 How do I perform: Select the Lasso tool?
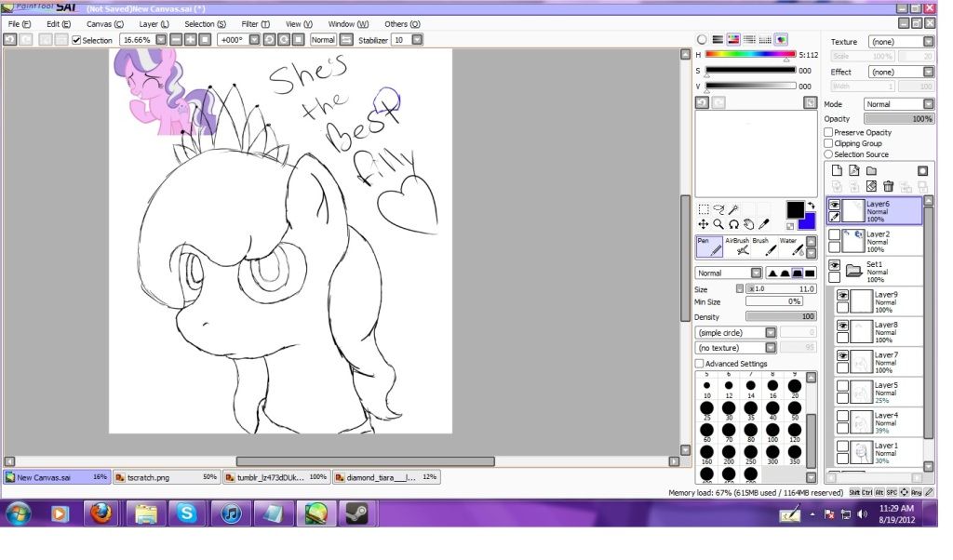[718, 209]
